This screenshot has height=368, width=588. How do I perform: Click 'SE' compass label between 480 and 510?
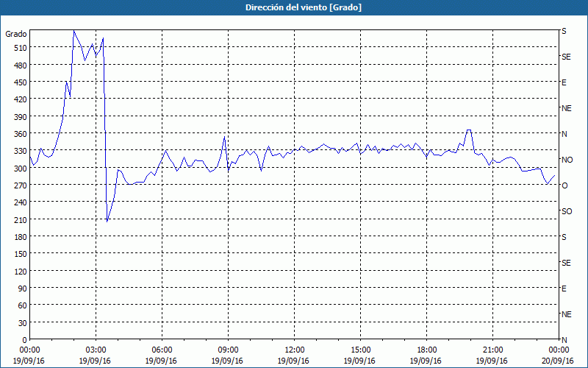pyautogui.click(x=566, y=57)
